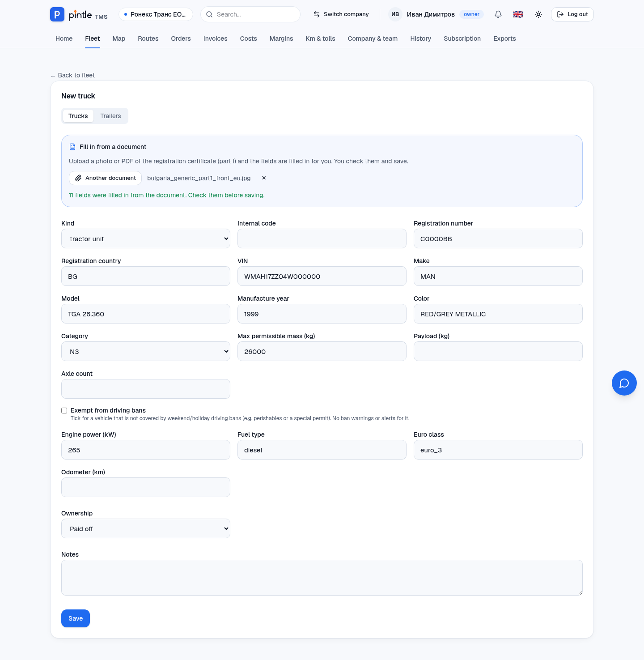Screen dimensions: 644x660
Task: Navigate to Routes
Action: pyautogui.click(x=148, y=38)
